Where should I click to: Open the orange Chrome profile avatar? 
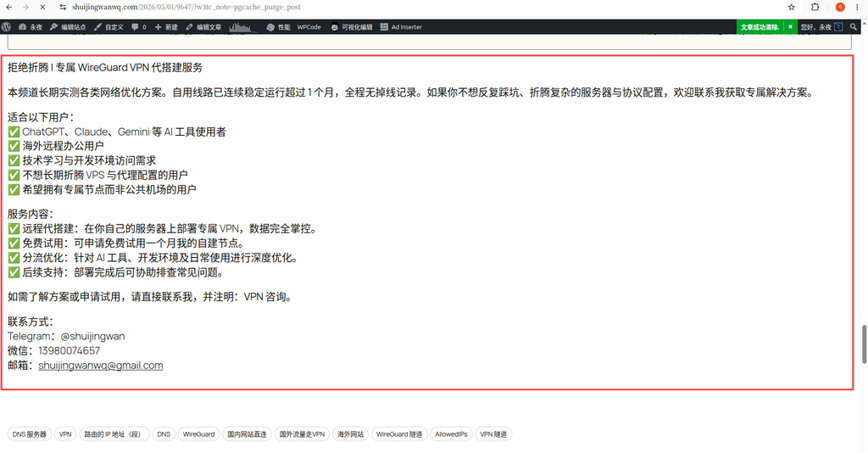[x=840, y=7]
